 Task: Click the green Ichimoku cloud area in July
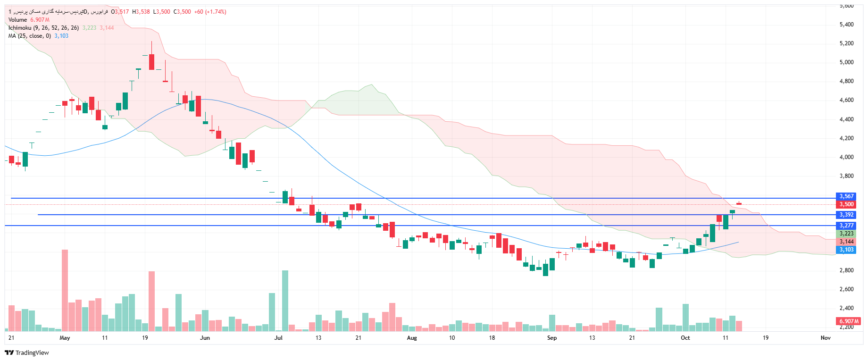[x=359, y=101]
